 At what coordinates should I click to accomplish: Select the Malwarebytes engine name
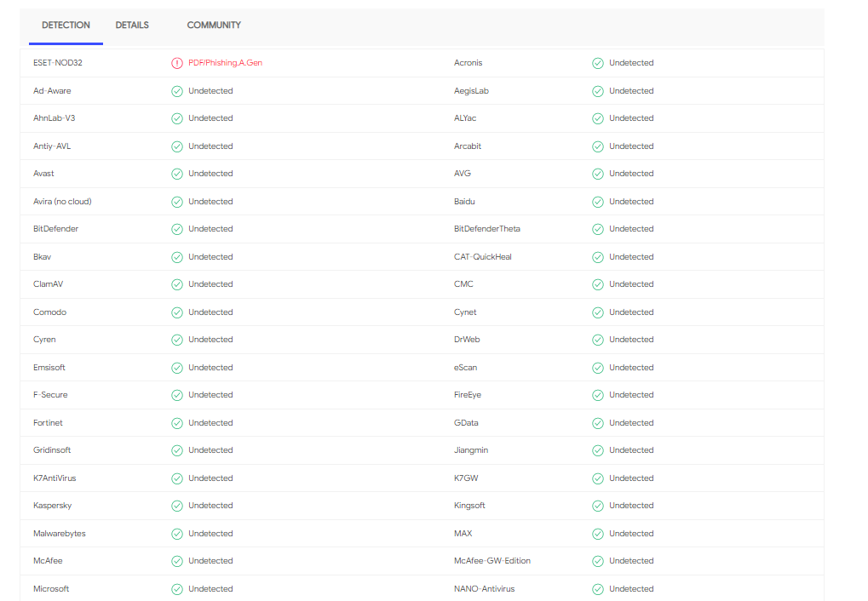coord(60,534)
